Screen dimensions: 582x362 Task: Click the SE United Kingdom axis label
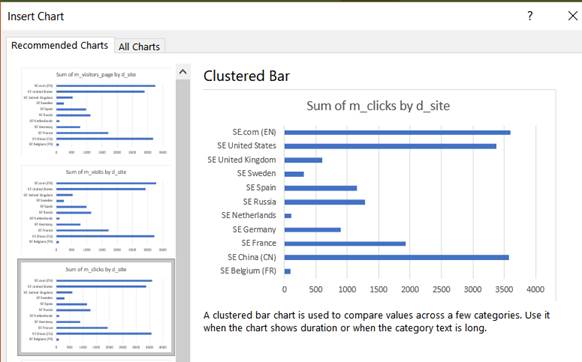click(242, 160)
